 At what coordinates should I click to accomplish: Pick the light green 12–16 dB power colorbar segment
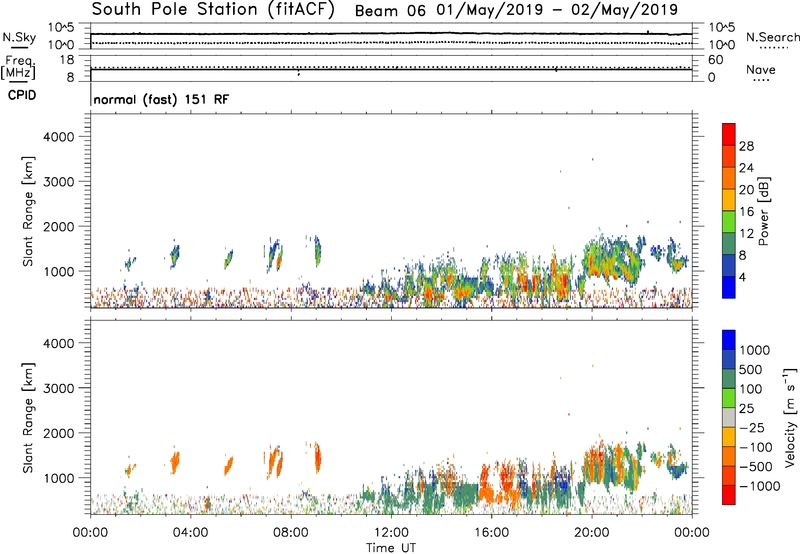729,222
